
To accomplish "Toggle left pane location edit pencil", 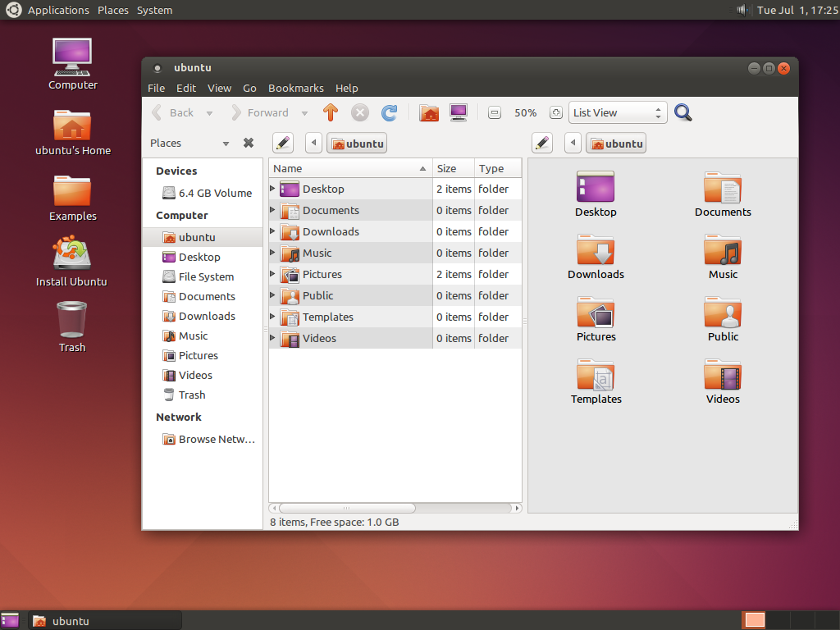I will point(282,143).
